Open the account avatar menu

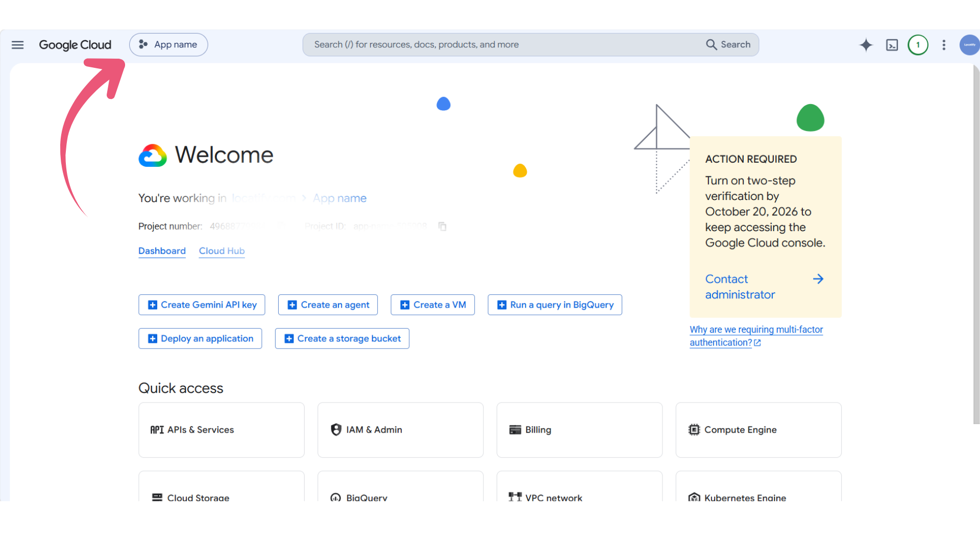pyautogui.click(x=969, y=45)
